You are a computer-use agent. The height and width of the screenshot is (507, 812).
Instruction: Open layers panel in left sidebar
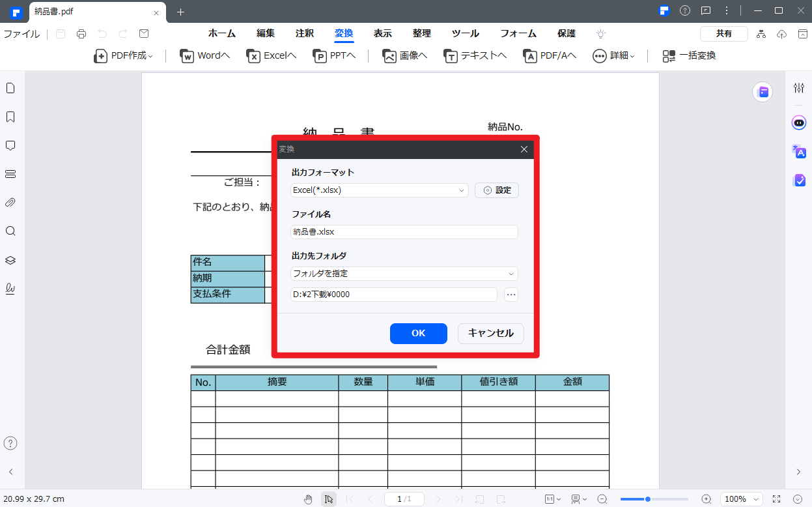10,260
